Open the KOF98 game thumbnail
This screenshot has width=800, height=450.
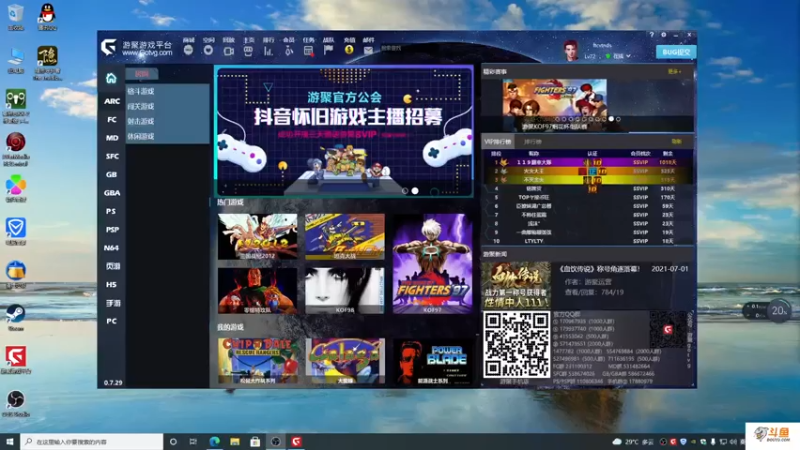pyautogui.click(x=344, y=290)
